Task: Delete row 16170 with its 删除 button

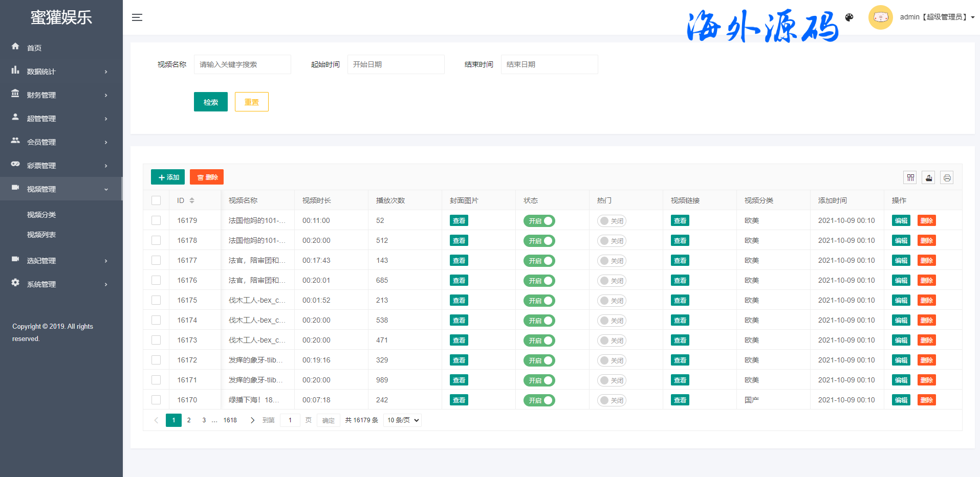Action: [x=926, y=400]
